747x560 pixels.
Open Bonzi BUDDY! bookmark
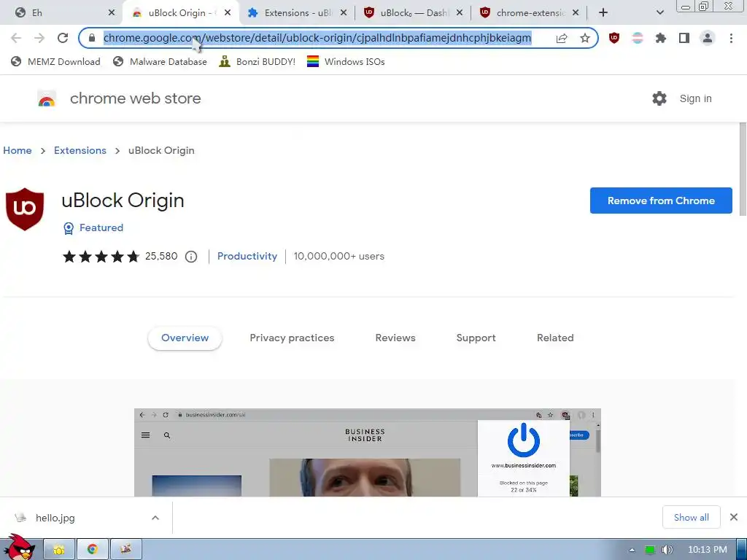click(258, 62)
